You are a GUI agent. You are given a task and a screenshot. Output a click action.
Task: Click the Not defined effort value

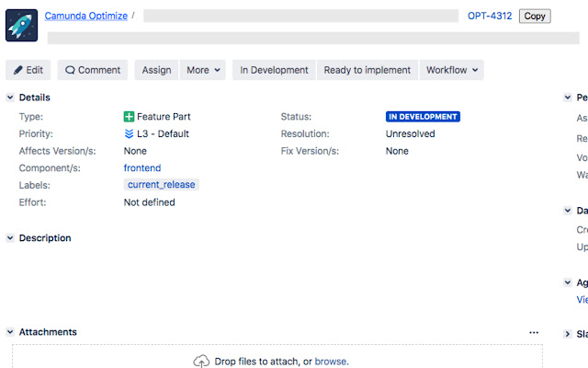149,202
